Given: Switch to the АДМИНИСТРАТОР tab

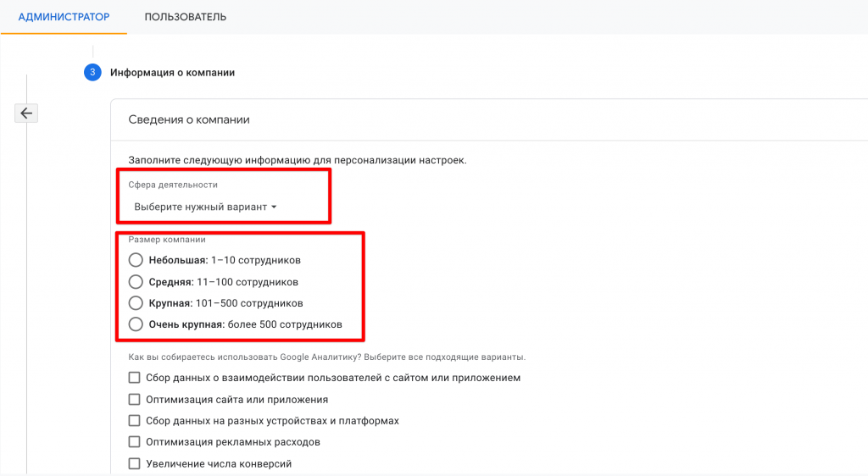Looking at the screenshot, I should click(64, 17).
